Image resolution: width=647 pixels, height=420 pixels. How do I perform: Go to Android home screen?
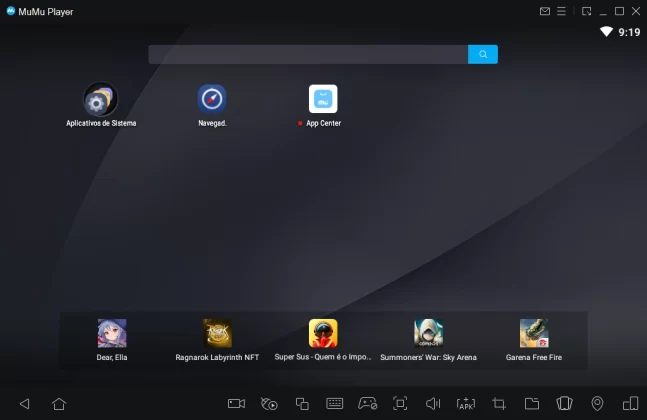click(59, 404)
